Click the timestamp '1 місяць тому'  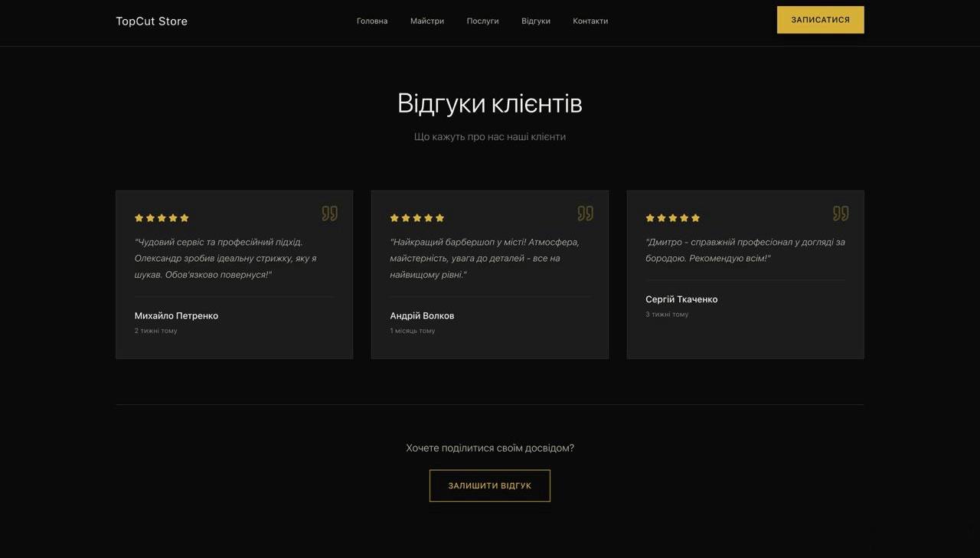[412, 331]
